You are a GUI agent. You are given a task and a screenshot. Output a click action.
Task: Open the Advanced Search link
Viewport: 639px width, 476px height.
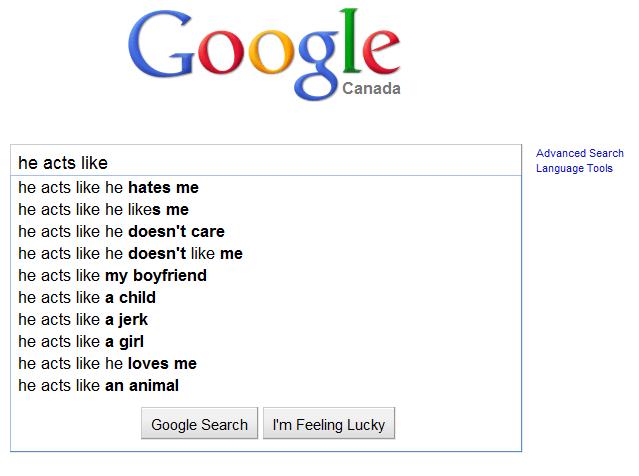click(x=580, y=153)
